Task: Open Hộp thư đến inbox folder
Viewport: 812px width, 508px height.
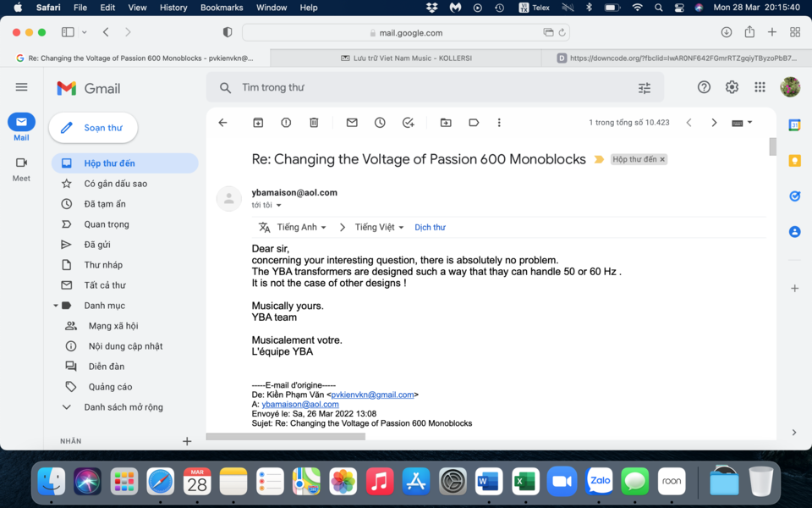Action: [x=125, y=163]
